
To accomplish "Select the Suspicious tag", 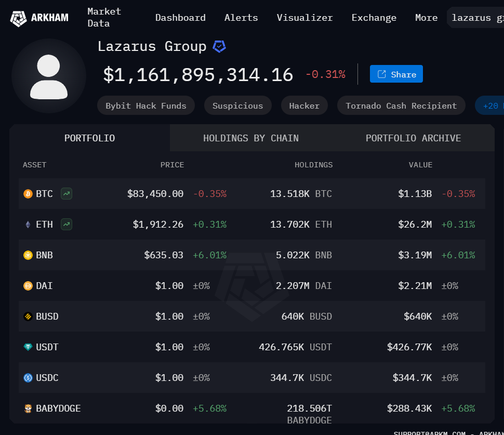I will coord(238,106).
